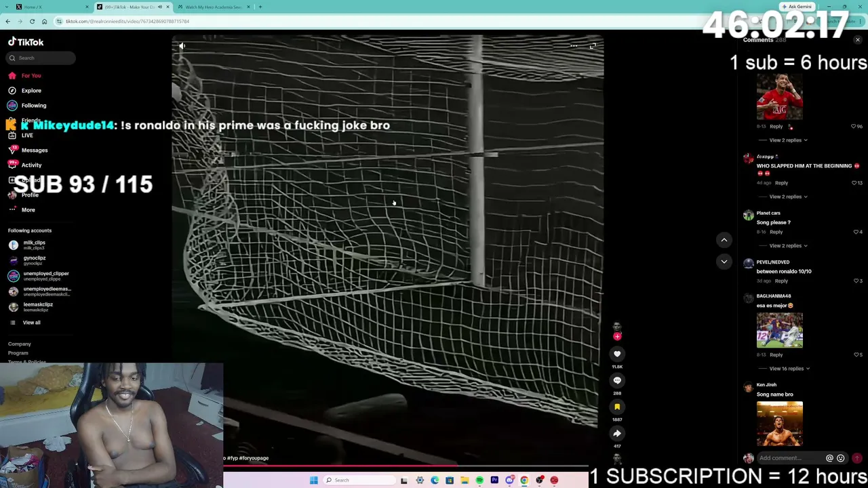This screenshot has width=868, height=488.
Task: Click the TikTok search field
Action: click(x=42, y=58)
